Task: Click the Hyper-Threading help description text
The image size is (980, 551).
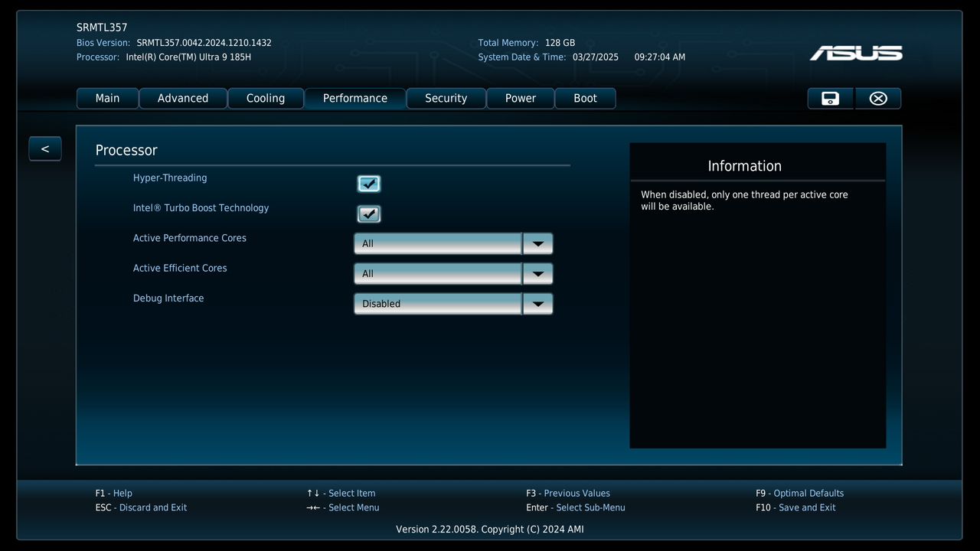Action: (745, 201)
